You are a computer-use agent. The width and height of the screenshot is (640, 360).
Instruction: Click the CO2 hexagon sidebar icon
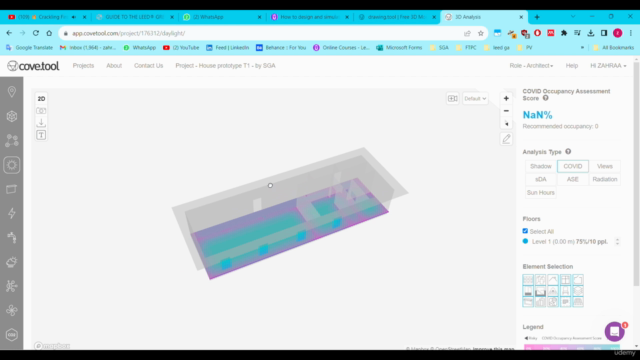coord(12,335)
